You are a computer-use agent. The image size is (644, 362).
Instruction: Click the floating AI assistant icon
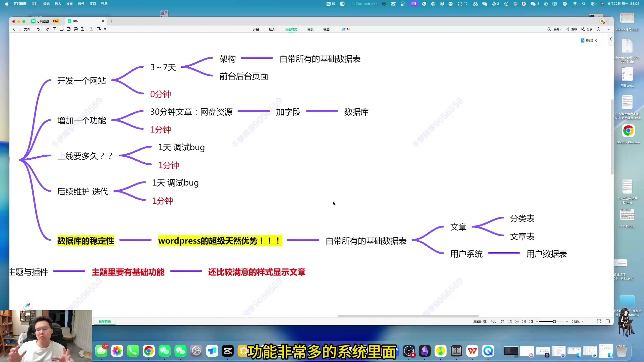[x=28, y=305]
